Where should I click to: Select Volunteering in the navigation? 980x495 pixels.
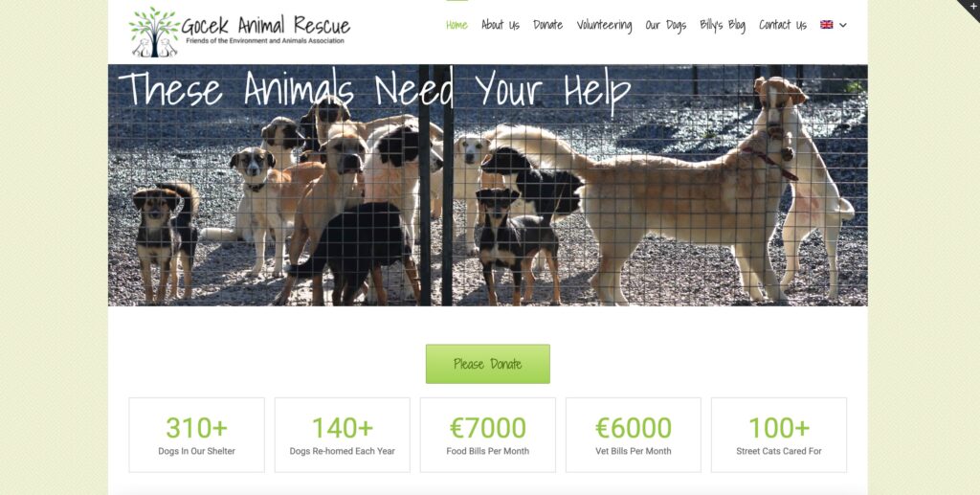604,25
